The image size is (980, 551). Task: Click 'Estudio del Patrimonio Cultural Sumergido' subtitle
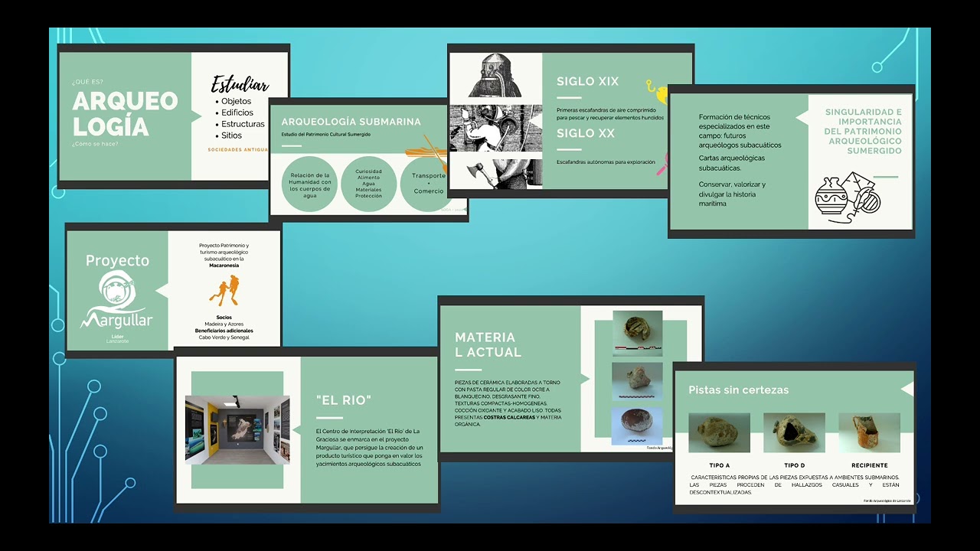pyautogui.click(x=326, y=134)
